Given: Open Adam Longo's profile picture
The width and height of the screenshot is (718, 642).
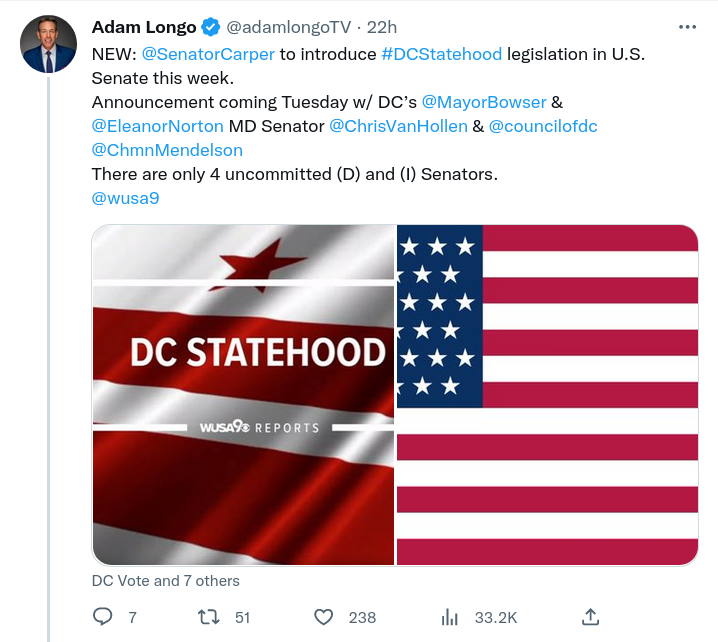Looking at the screenshot, I should click(48, 45).
